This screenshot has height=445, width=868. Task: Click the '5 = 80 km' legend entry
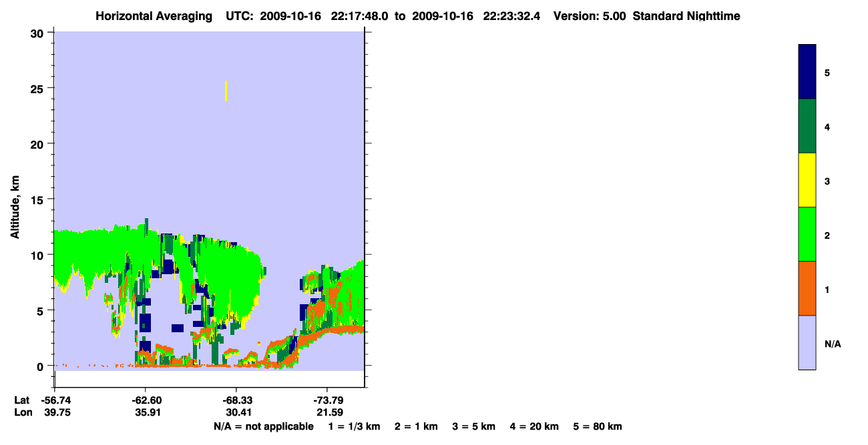598,426
